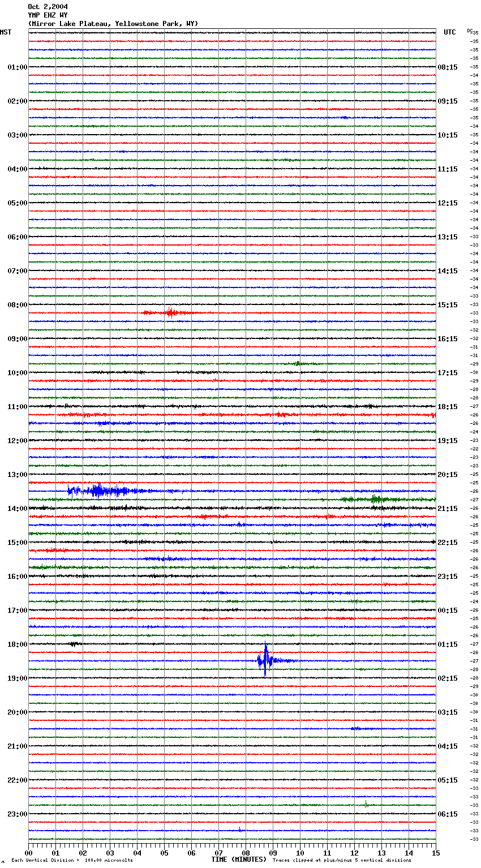Click the 06:15 UTC time label
The width and height of the screenshot is (481, 868).
[x=448, y=814]
